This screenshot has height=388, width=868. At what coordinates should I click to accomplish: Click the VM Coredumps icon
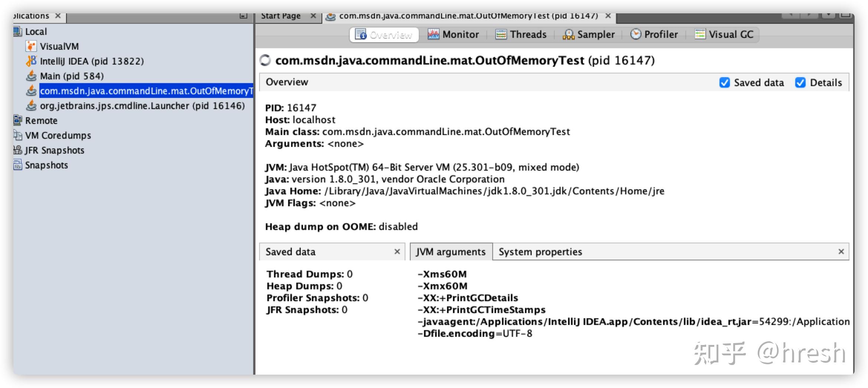[17, 135]
